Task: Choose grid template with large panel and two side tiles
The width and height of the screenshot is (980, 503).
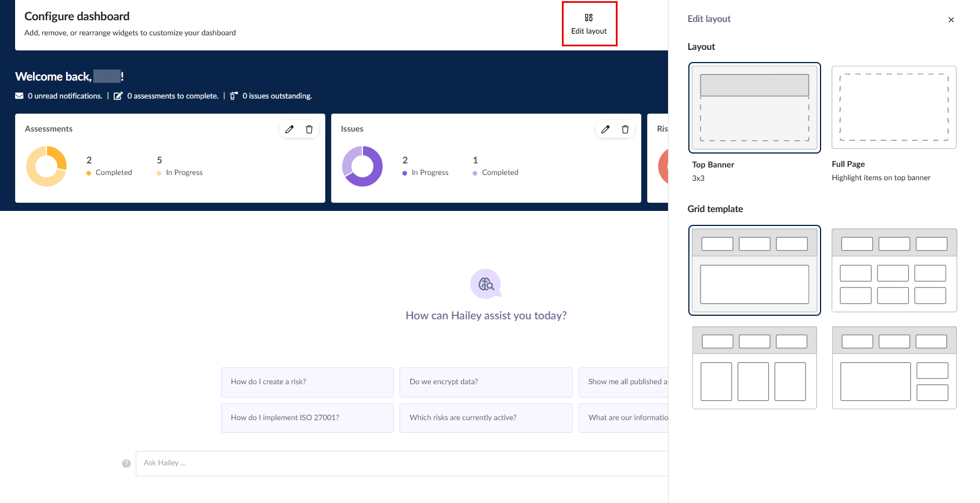Action: pyautogui.click(x=894, y=367)
